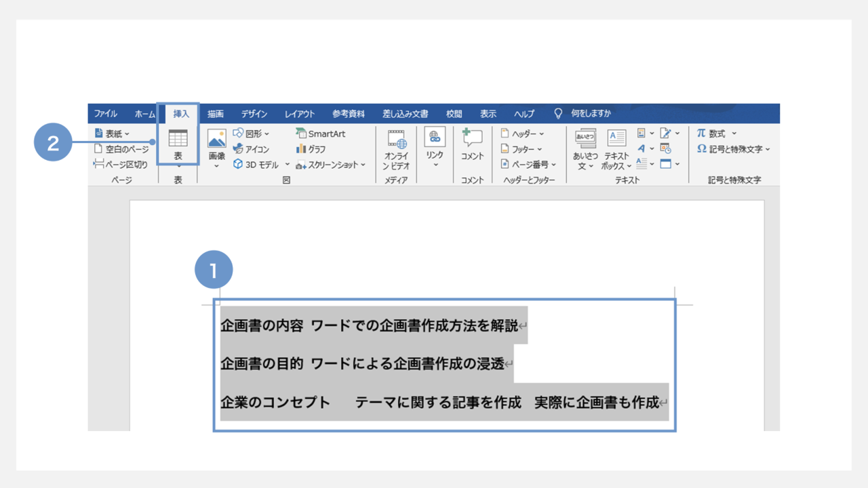The image size is (868, 488).
Task: Switch to the 描画 tab
Action: (x=216, y=114)
